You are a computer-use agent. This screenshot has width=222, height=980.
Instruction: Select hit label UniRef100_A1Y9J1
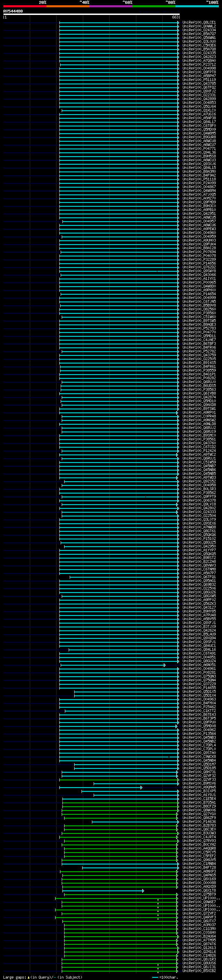199,795
